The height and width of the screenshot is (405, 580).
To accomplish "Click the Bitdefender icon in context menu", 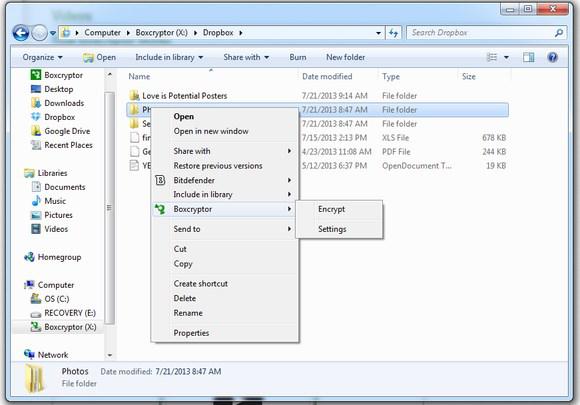I will [x=160, y=180].
